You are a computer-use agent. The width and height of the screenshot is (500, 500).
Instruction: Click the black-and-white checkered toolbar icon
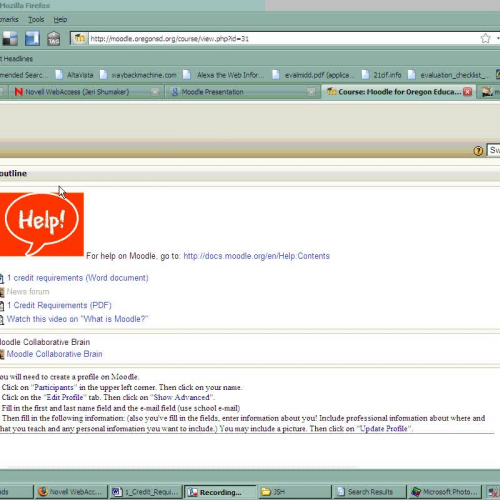click(10, 39)
